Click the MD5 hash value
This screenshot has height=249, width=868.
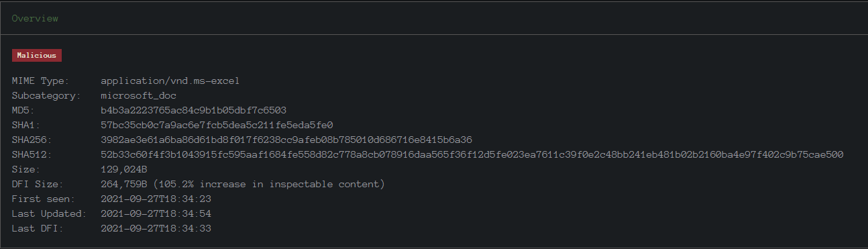pos(194,111)
